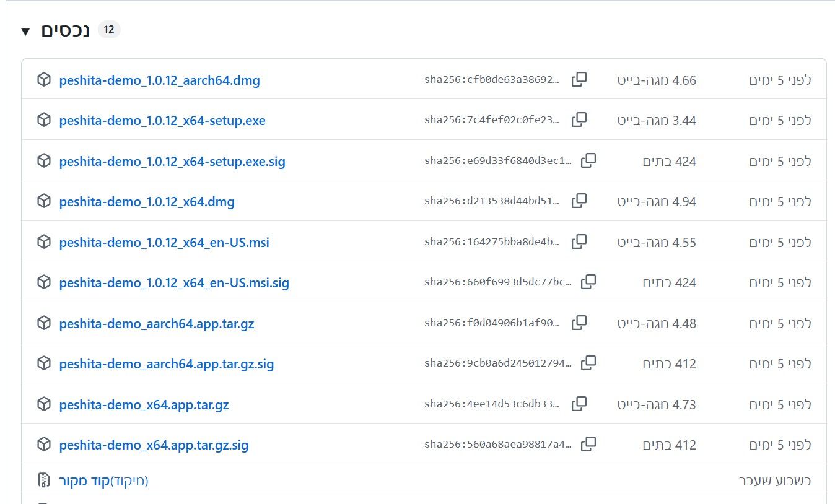The height and width of the screenshot is (504, 835).
Task: Open peshita-demo_1.0.12_x64_en-US.msi link
Action: pyautogui.click(x=164, y=243)
